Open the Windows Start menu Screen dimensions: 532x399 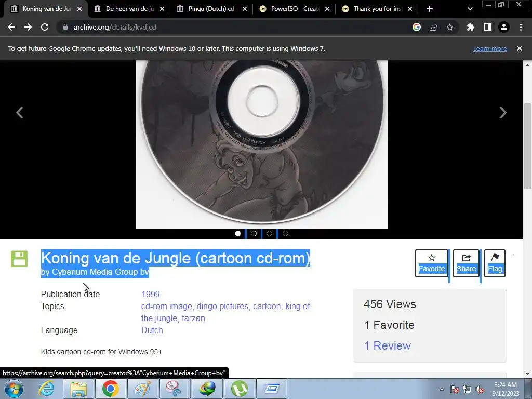point(14,389)
